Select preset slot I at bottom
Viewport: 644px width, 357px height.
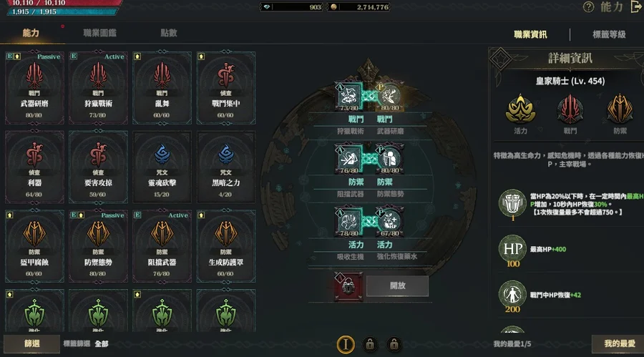pos(346,344)
